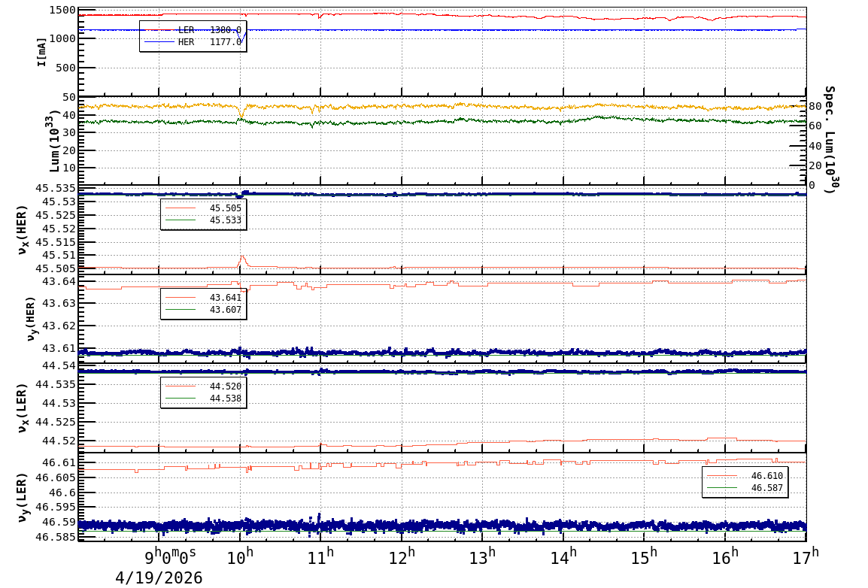The image size is (868, 588).
Task: Click the 1000 tick on current axis
Action: click(x=62, y=38)
